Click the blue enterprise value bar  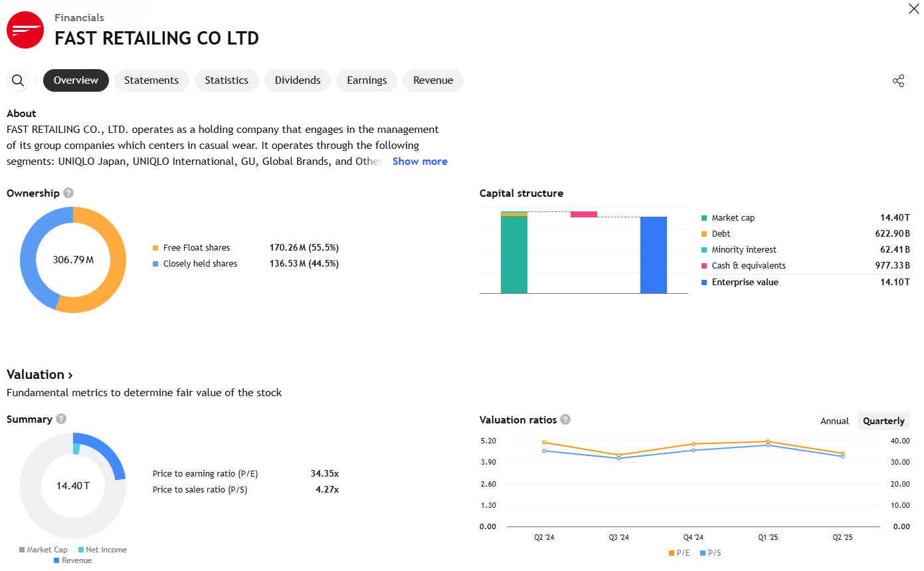[x=654, y=255]
